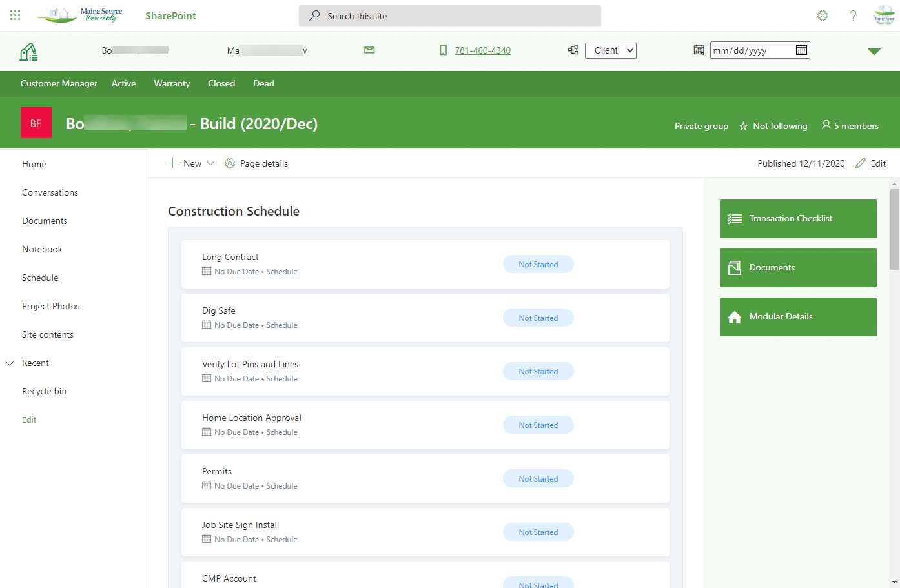Click the calendar icon under Permits
Screen dimensions: 900x588
pyautogui.click(x=207, y=485)
